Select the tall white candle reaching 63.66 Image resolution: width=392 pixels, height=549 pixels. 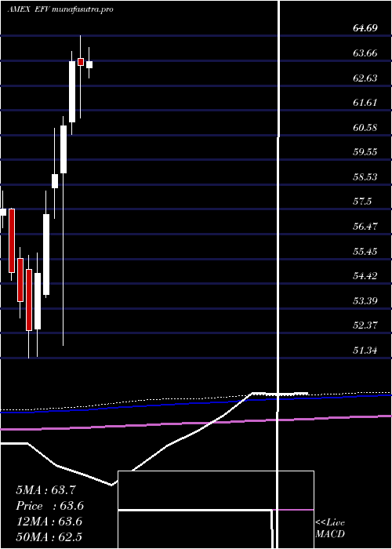(72, 92)
